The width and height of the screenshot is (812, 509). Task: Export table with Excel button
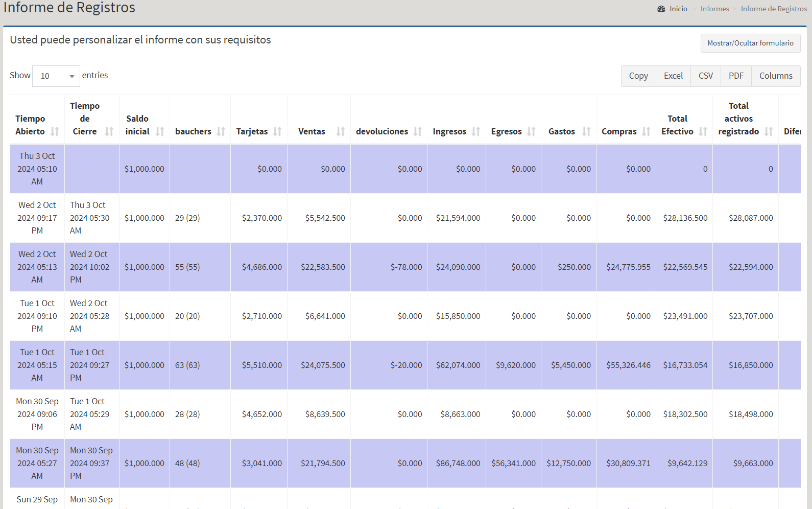point(673,76)
